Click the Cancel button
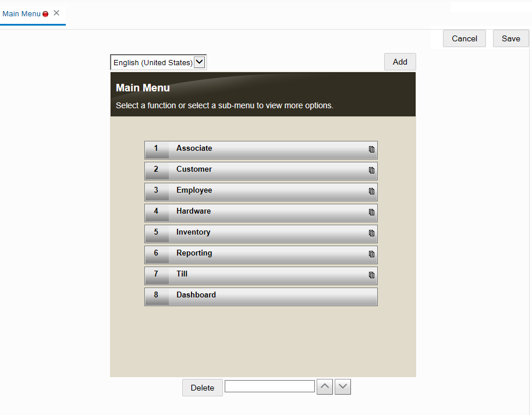 click(x=464, y=38)
